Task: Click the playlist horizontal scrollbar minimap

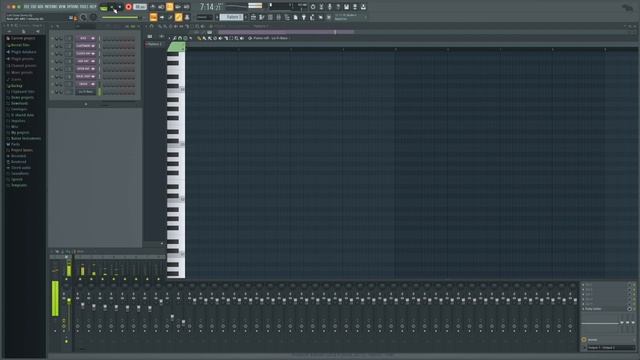Action: (286, 32)
